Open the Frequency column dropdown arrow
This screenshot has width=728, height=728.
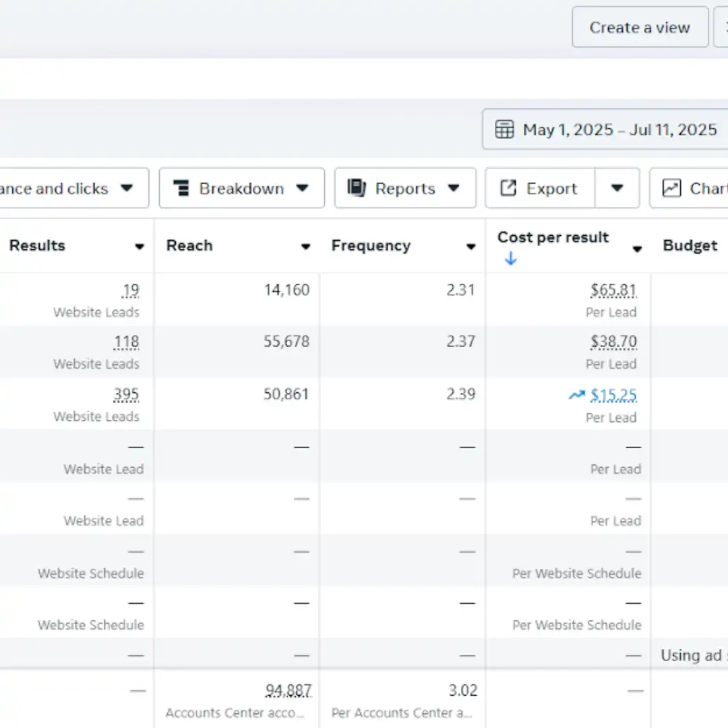coord(471,247)
